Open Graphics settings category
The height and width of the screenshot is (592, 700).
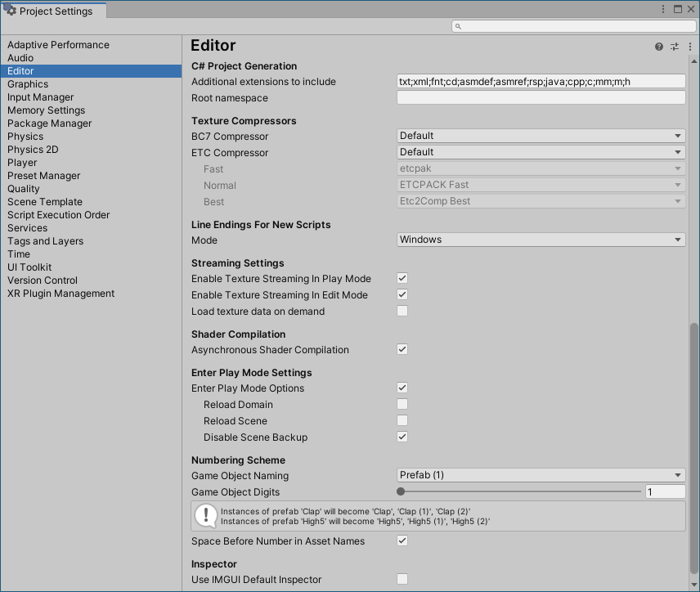coord(91,84)
